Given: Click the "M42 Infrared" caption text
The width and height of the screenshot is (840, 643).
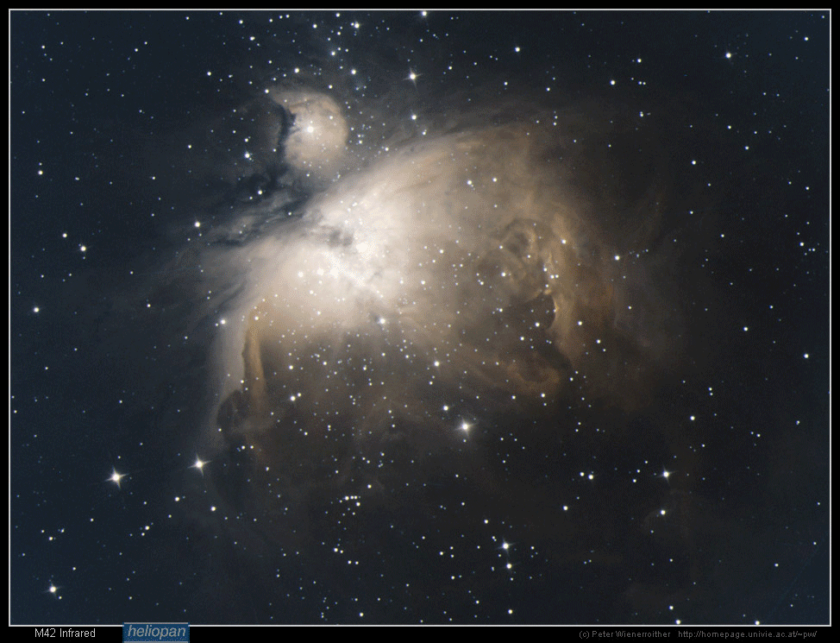Looking at the screenshot, I should (x=65, y=634).
